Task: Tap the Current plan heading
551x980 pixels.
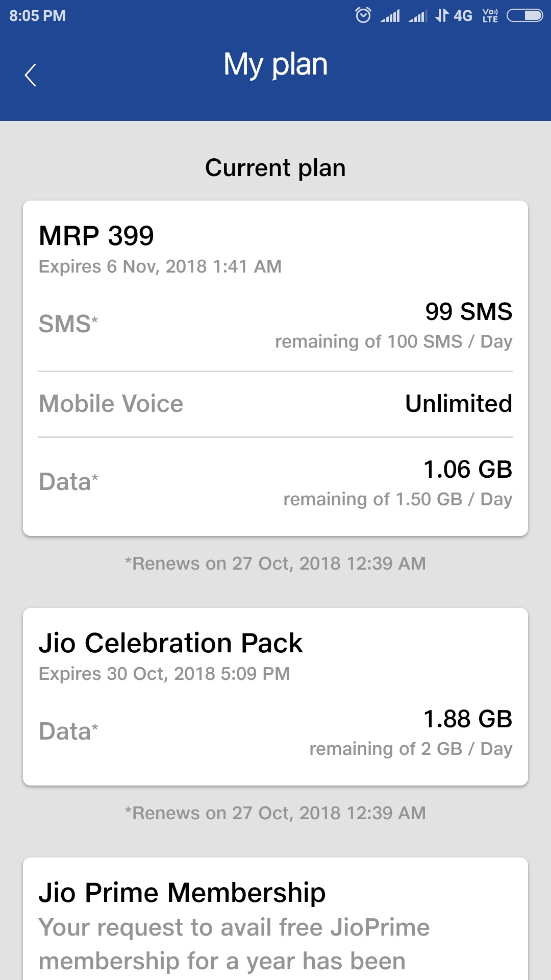Action: coord(275,168)
